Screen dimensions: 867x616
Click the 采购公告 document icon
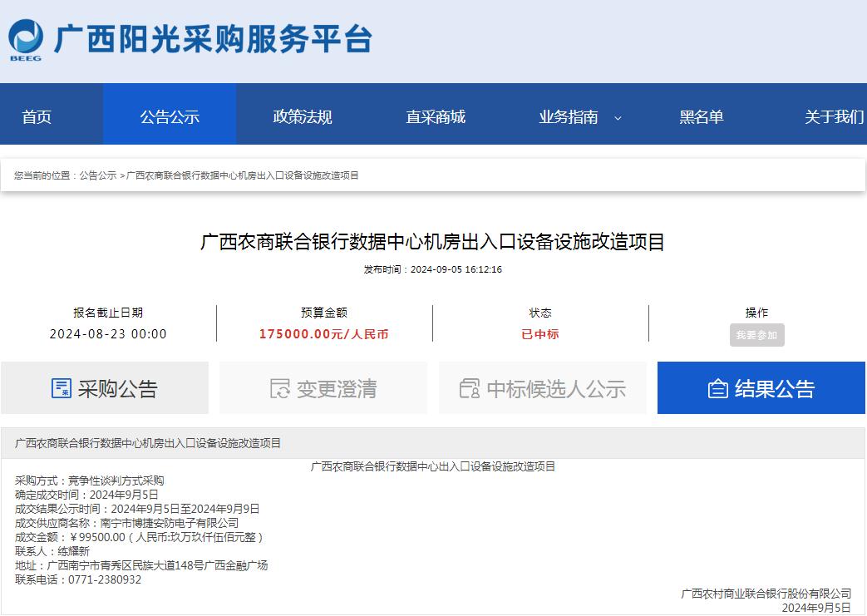[x=61, y=388]
